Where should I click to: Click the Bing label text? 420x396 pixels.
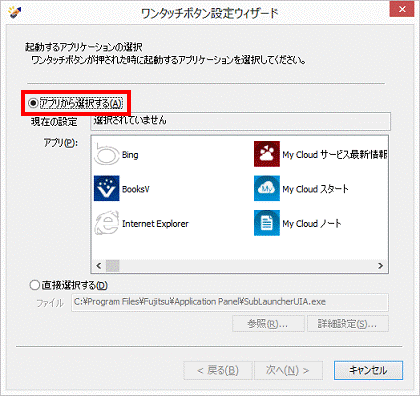click(130, 155)
